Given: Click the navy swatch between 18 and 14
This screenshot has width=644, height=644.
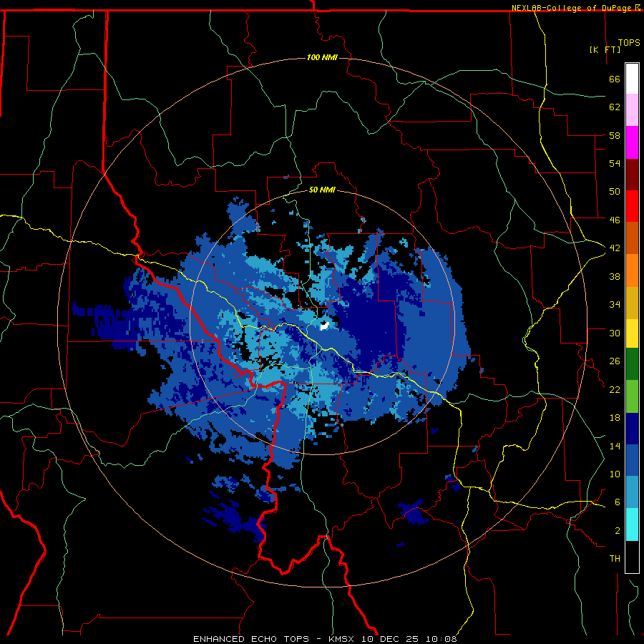Looking at the screenshot, I should [x=632, y=429].
